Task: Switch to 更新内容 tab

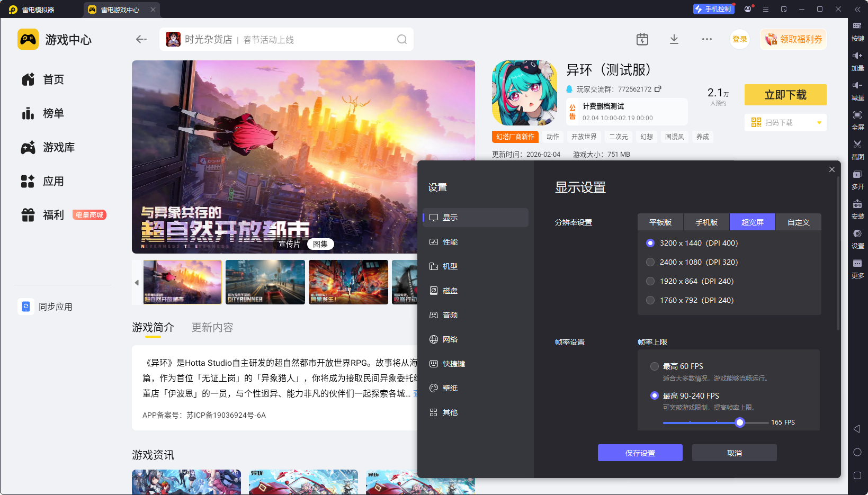Action: (x=212, y=327)
